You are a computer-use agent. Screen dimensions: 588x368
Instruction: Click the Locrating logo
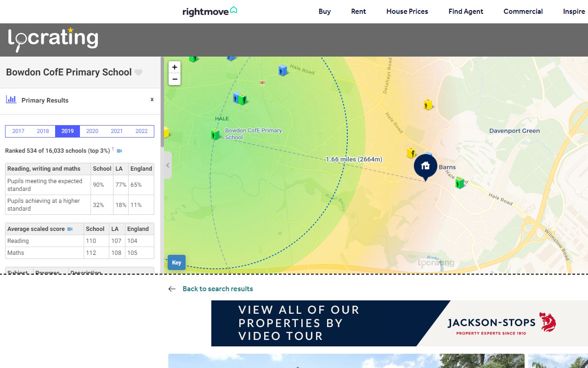coord(53,40)
